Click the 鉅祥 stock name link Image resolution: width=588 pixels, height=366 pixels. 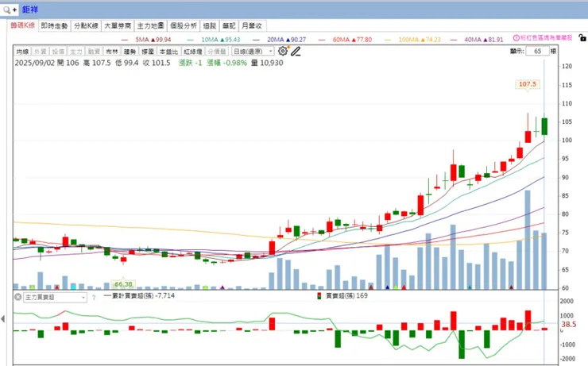click(x=30, y=10)
